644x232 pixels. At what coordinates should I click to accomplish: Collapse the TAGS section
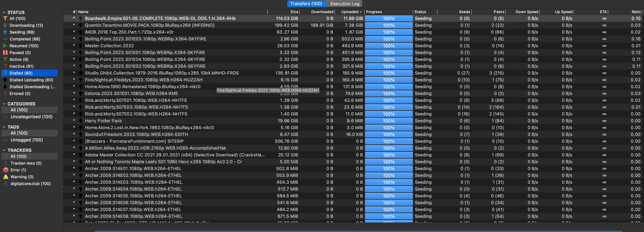pyautogui.click(x=4, y=127)
